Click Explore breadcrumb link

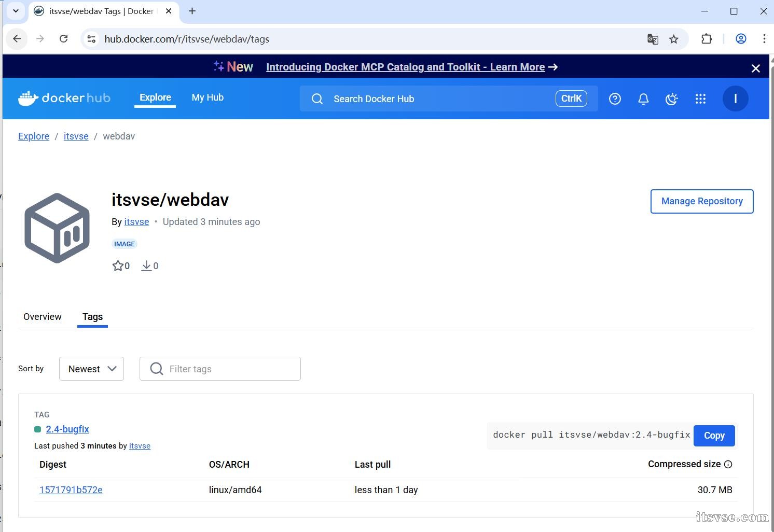[34, 136]
